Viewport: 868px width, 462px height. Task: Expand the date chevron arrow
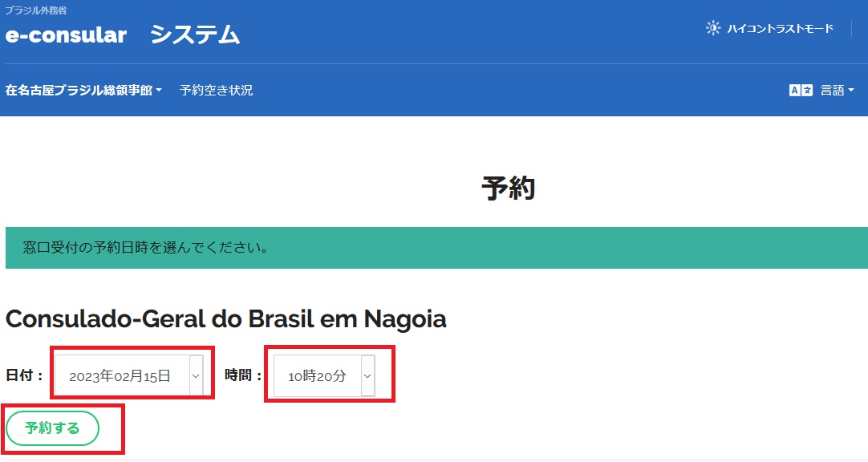196,375
